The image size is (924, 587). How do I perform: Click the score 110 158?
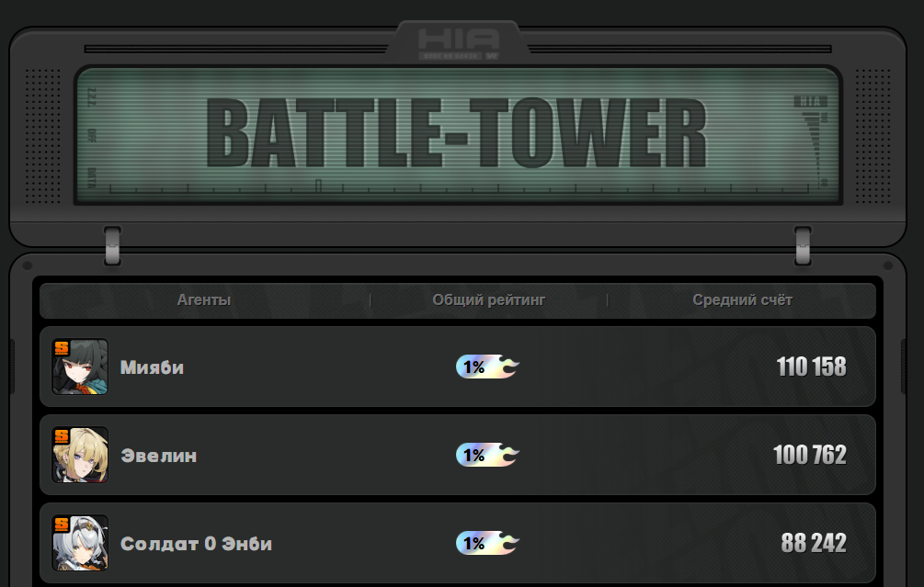point(812,367)
